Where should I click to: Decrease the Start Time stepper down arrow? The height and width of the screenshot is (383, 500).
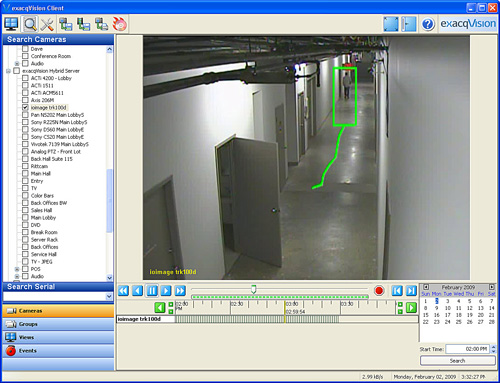click(494, 351)
